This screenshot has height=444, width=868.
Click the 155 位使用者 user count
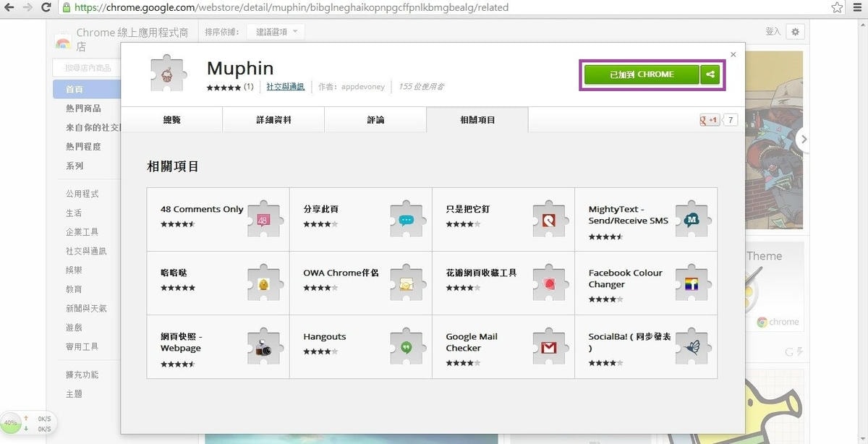point(421,87)
